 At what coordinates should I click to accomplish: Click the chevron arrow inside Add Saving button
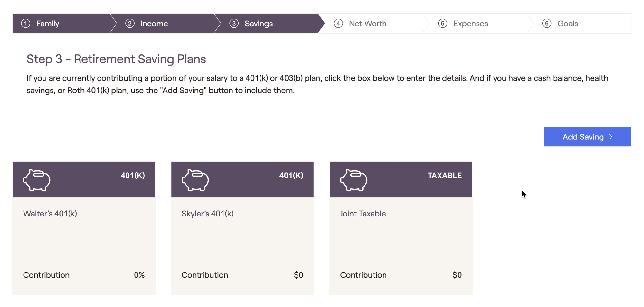click(611, 137)
